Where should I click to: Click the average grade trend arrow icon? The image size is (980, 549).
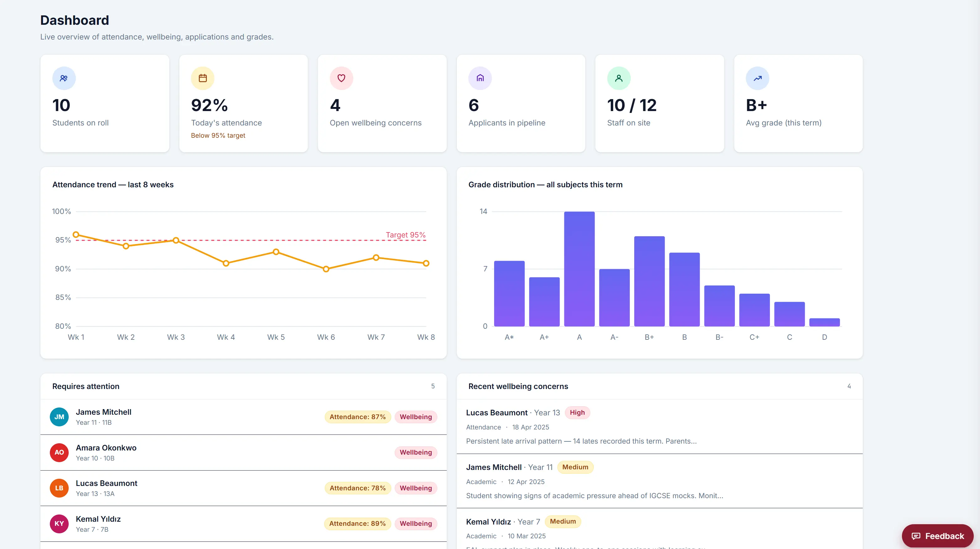click(x=757, y=78)
